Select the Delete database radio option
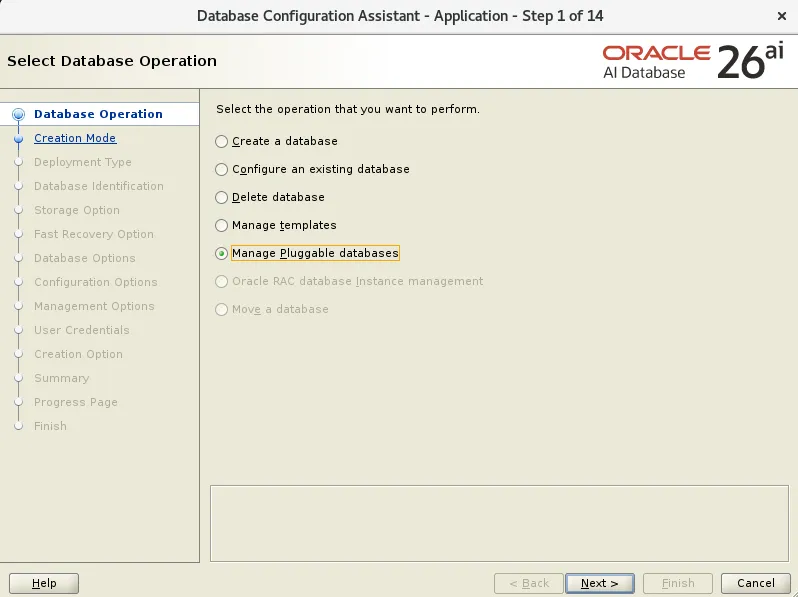Viewport: 798px width, 597px height. tap(221, 197)
